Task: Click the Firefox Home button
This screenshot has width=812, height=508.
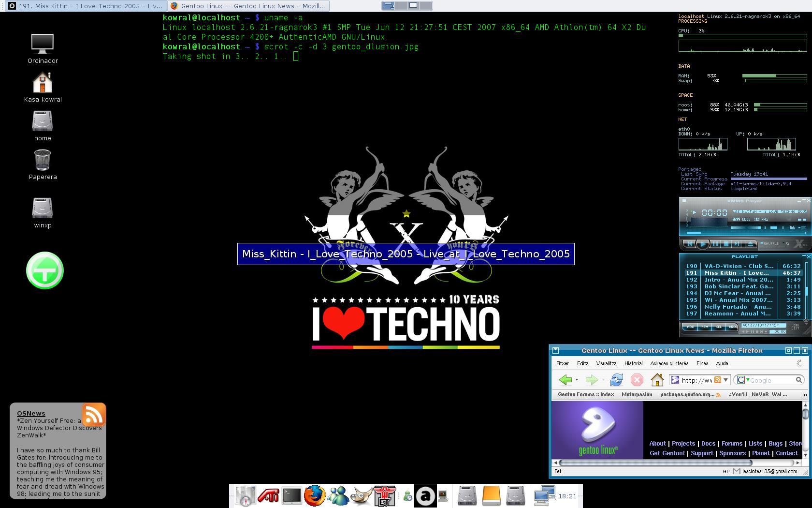Action: coord(657,380)
